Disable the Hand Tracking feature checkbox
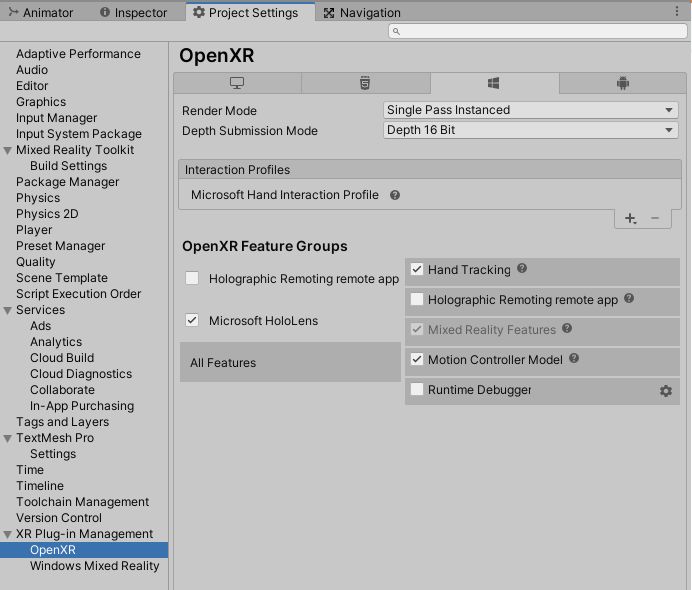 [417, 269]
